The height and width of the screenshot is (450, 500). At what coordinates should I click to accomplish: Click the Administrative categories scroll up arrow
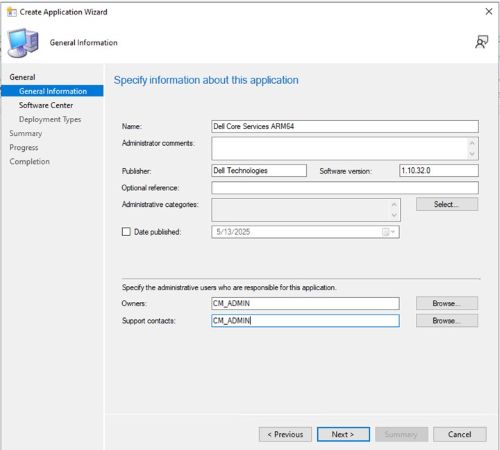[394, 204]
